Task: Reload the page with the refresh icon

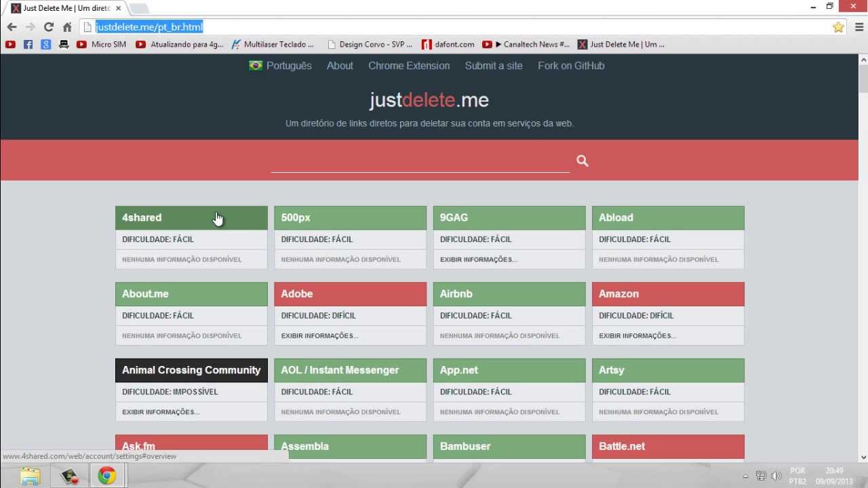Action: point(48,27)
